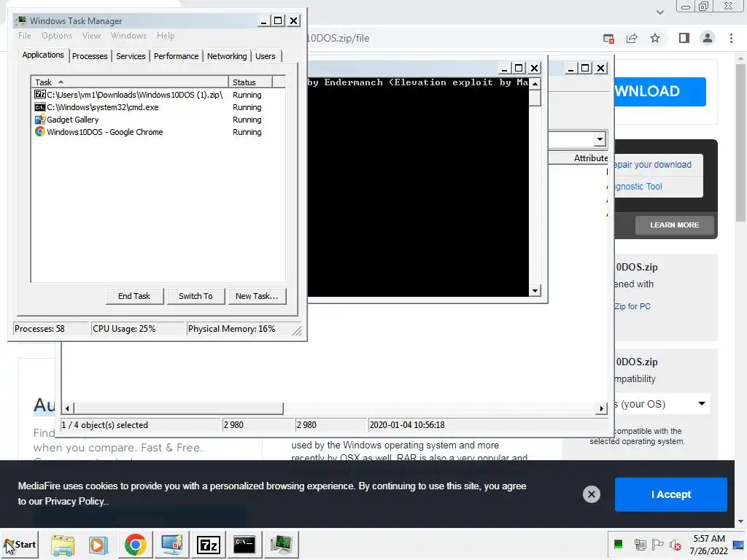Screen dimensions: 747x560
Task: Click the cmd window scroll up arrow
Action: 535,85
